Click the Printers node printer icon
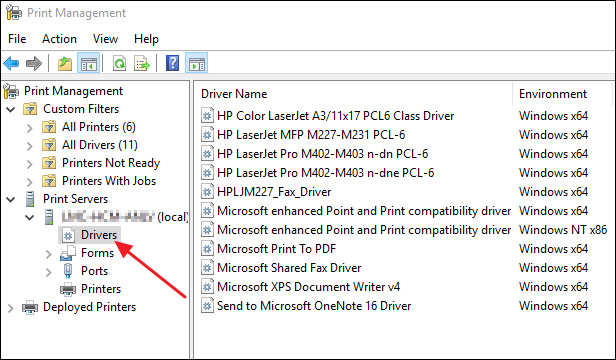This screenshot has width=616, height=360. [68, 289]
